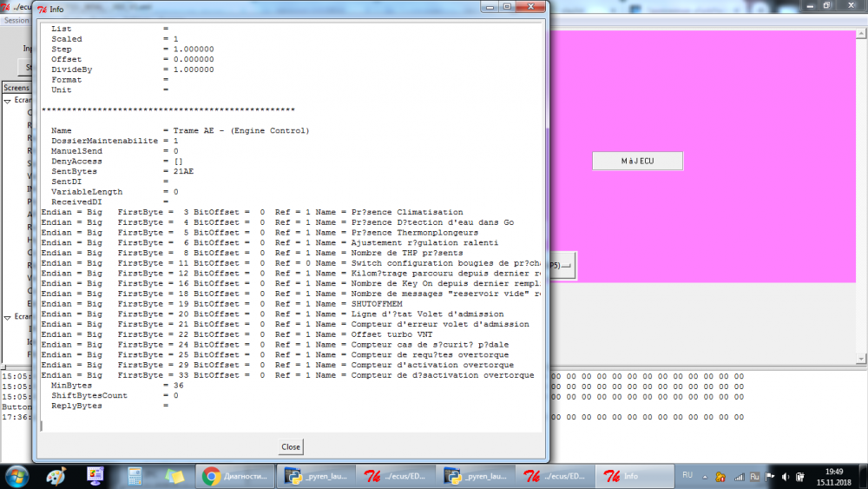
Task: Open the Windows Start menu
Action: click(x=16, y=476)
